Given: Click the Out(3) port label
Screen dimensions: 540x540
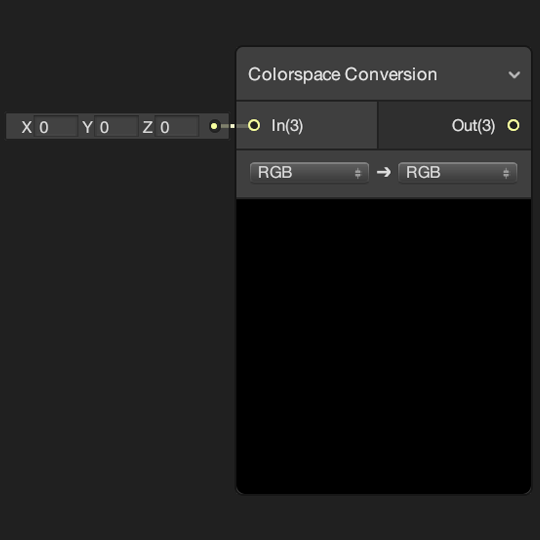Looking at the screenshot, I should click(x=473, y=125).
